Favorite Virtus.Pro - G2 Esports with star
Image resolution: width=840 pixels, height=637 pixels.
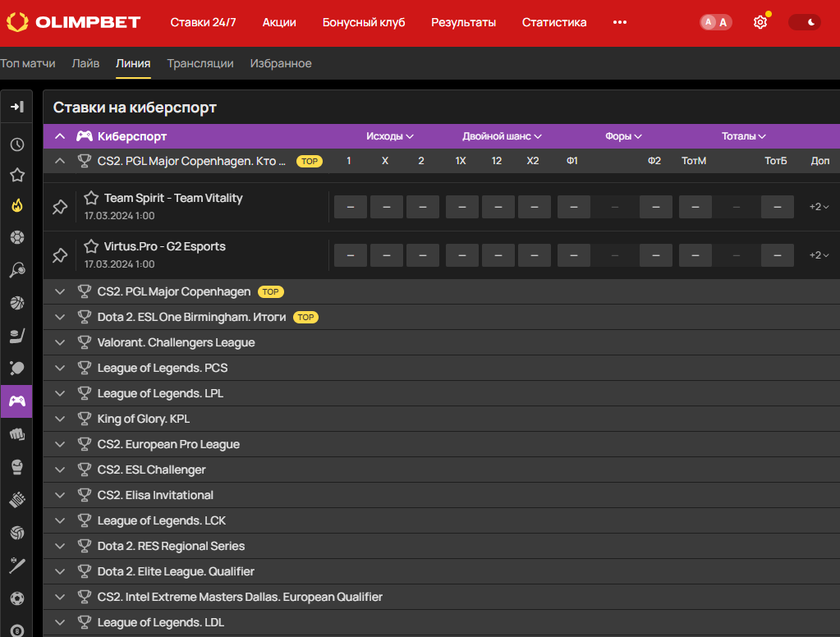tap(91, 246)
